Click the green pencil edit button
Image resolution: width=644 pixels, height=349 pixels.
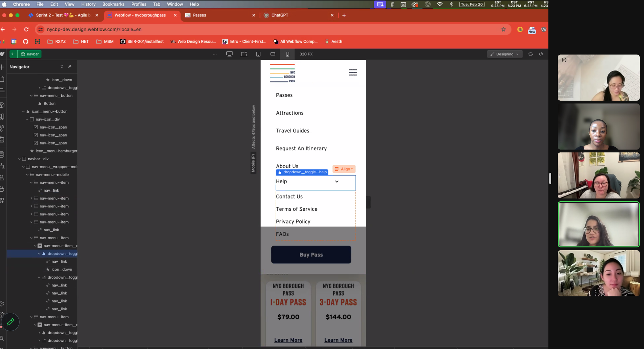(10, 322)
